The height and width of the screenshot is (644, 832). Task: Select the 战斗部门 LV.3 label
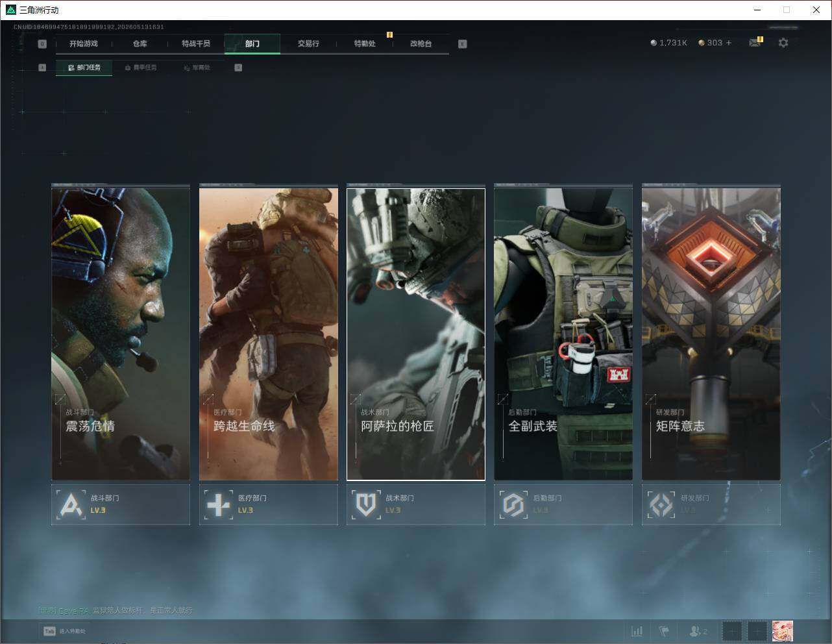[98, 510]
